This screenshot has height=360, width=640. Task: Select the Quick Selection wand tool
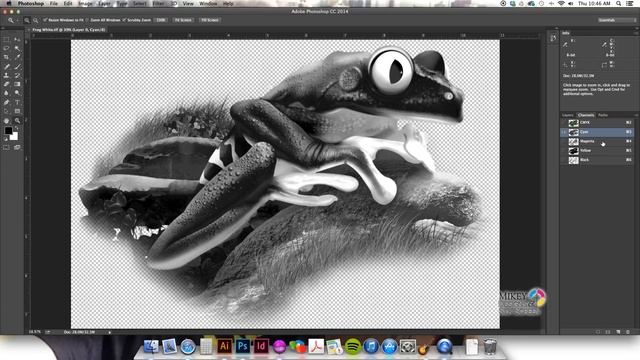click(17, 48)
